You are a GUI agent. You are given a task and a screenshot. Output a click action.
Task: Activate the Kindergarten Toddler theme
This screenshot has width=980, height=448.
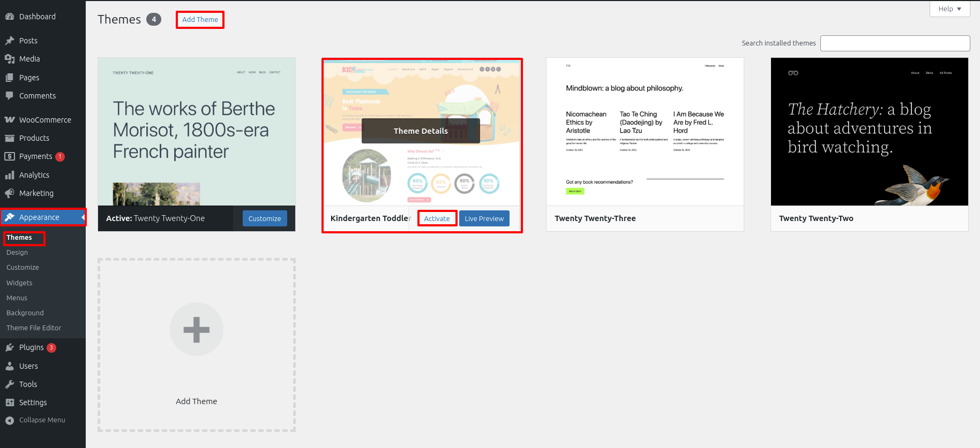point(437,218)
